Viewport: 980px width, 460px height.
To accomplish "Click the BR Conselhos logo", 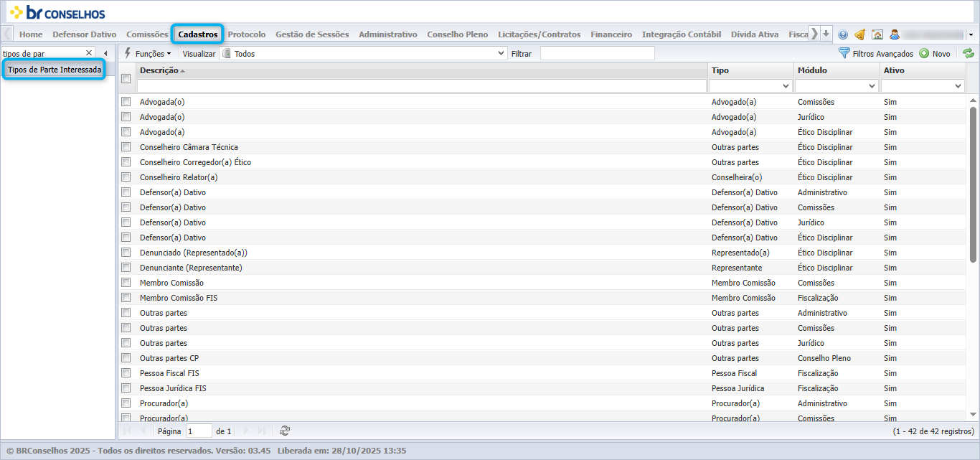I will click(57, 12).
